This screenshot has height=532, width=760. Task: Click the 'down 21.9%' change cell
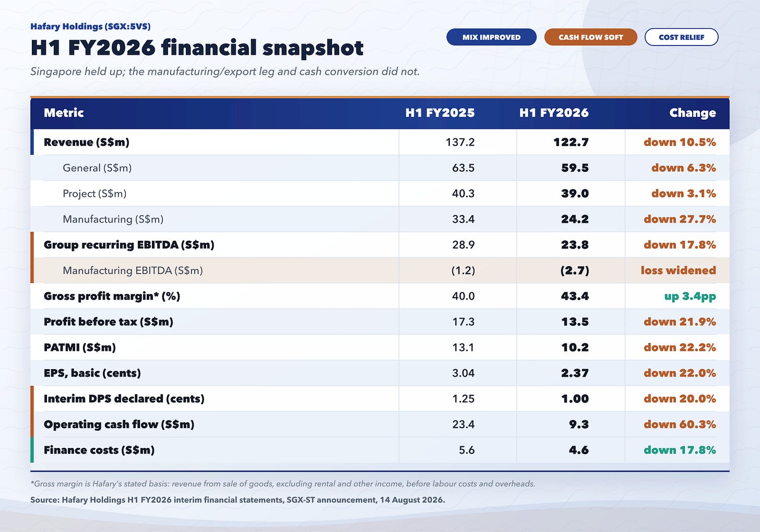[x=680, y=322]
